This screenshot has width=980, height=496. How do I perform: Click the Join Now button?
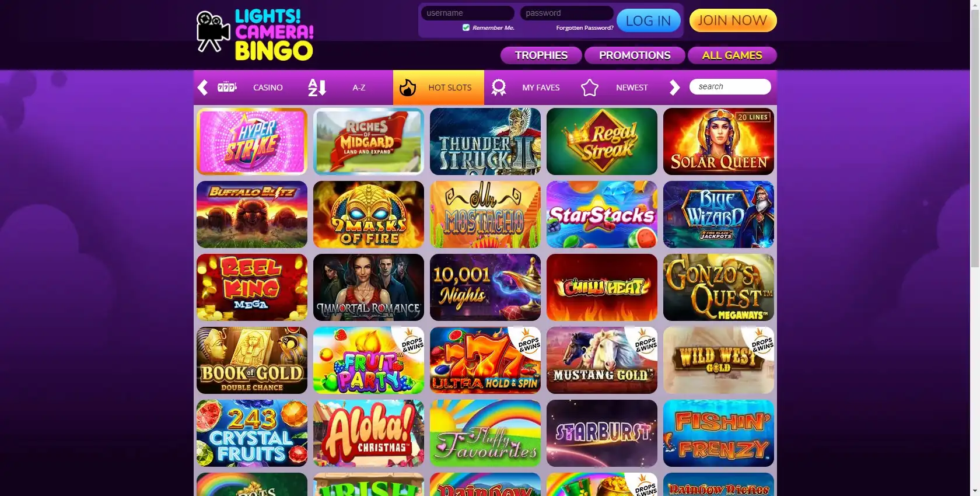[x=733, y=20]
